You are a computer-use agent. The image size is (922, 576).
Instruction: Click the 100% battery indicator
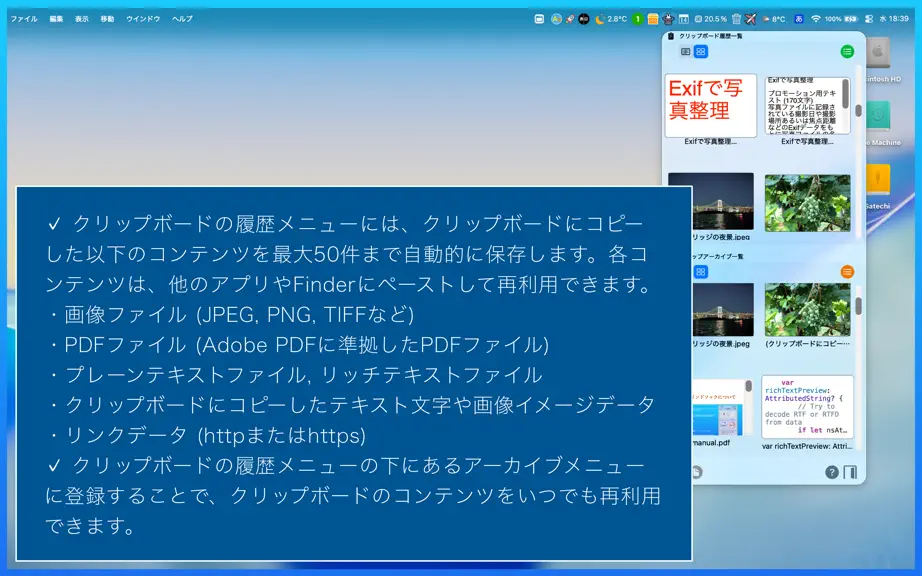[x=841, y=19]
